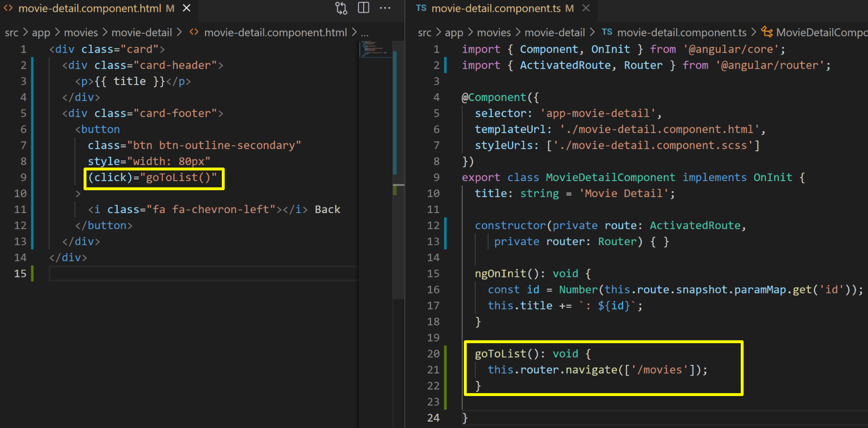Click MovieDetailComponent class symbol icon in breadcrumb
868x428 pixels.
pyautogui.click(x=767, y=32)
